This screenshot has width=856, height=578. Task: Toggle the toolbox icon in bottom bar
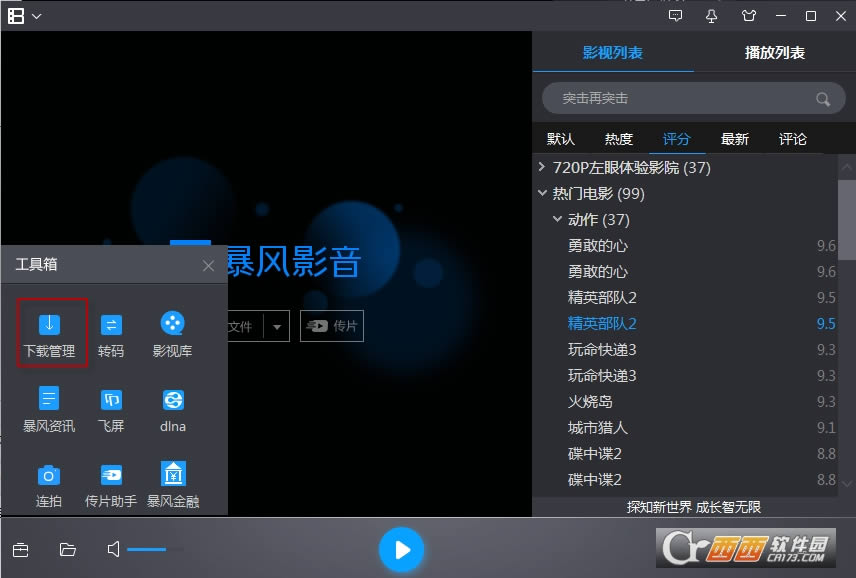pyautogui.click(x=21, y=550)
